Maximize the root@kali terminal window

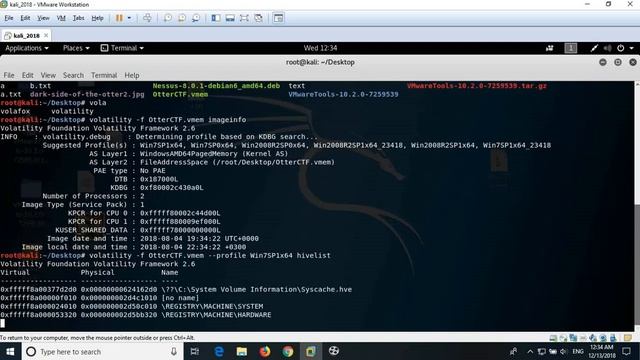click(618, 62)
